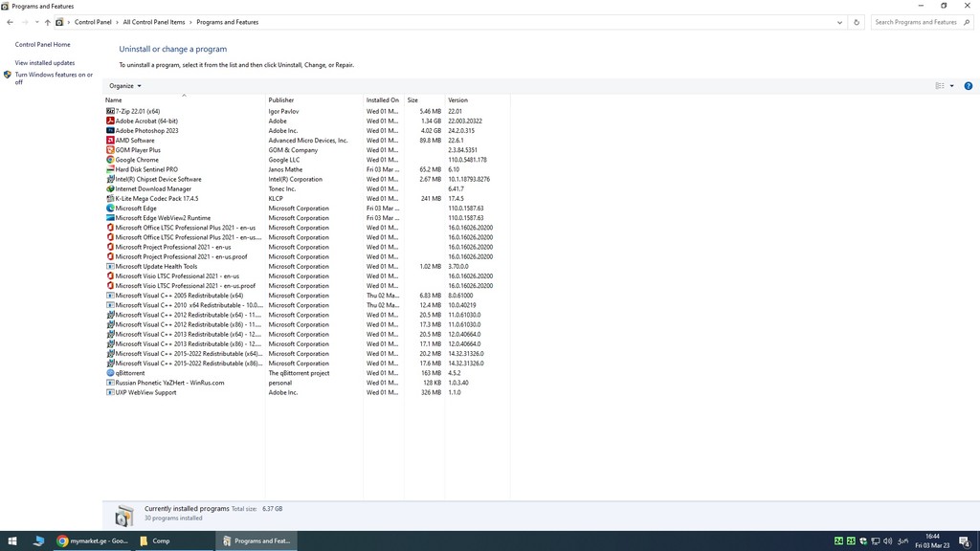Click the Microsoft Edge WebView2 Runtime icon
The height and width of the screenshot is (551, 980).
tap(110, 218)
